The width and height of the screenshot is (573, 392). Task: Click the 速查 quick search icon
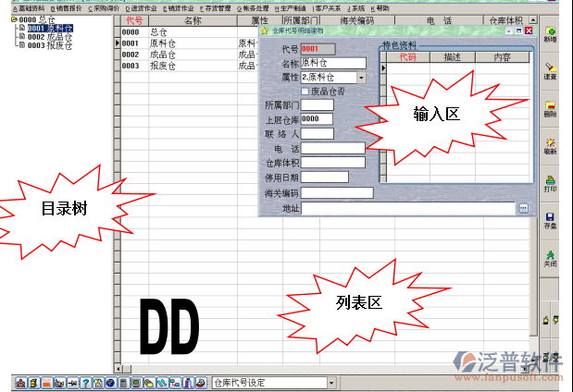550,71
